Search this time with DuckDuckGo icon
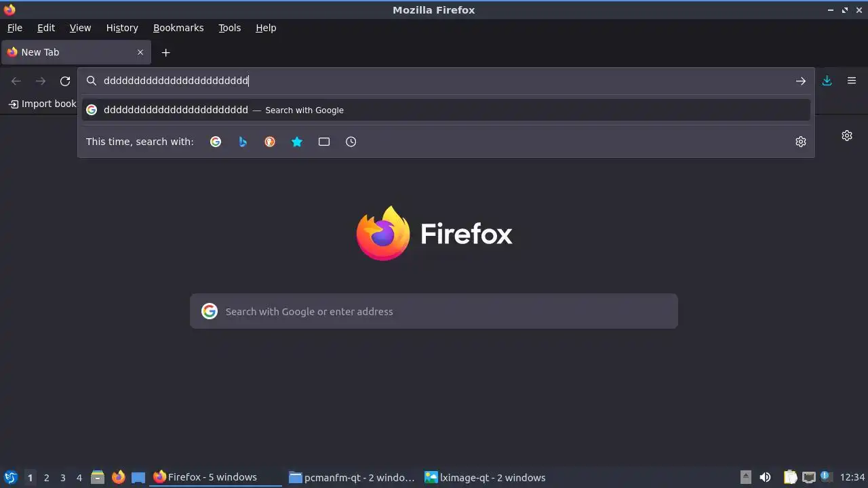 coord(270,142)
